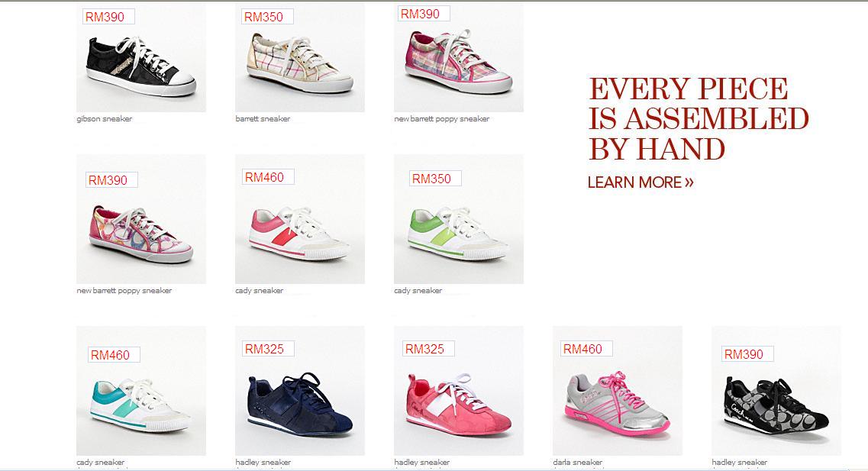Click the RM390 price tag on gibson sneaker
Screen dimensions: 868x471
tap(108, 17)
